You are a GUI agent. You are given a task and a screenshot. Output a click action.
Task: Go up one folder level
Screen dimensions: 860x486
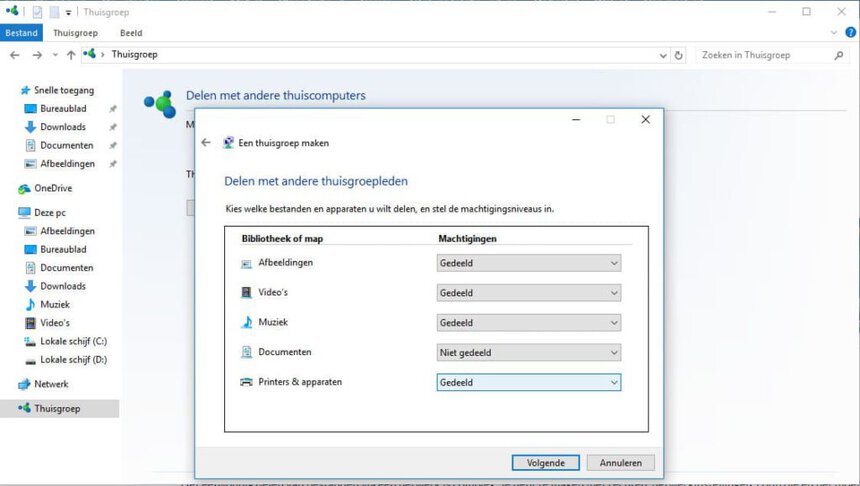click(x=71, y=55)
